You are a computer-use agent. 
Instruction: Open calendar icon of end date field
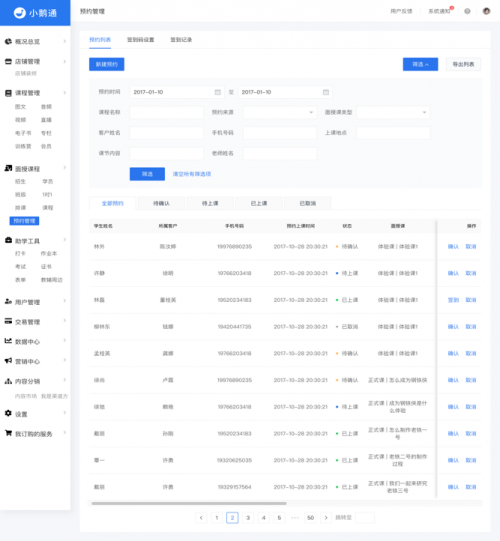pos(326,92)
